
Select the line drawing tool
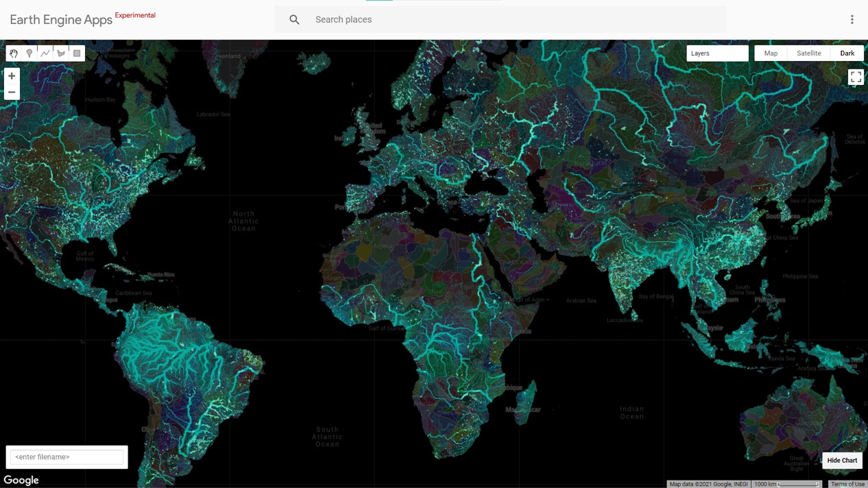point(45,53)
